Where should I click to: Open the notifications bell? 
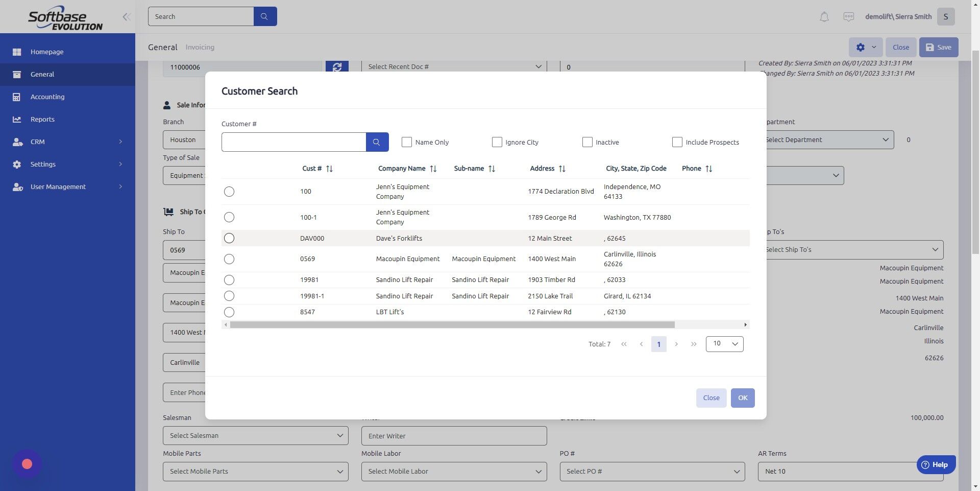824,17
